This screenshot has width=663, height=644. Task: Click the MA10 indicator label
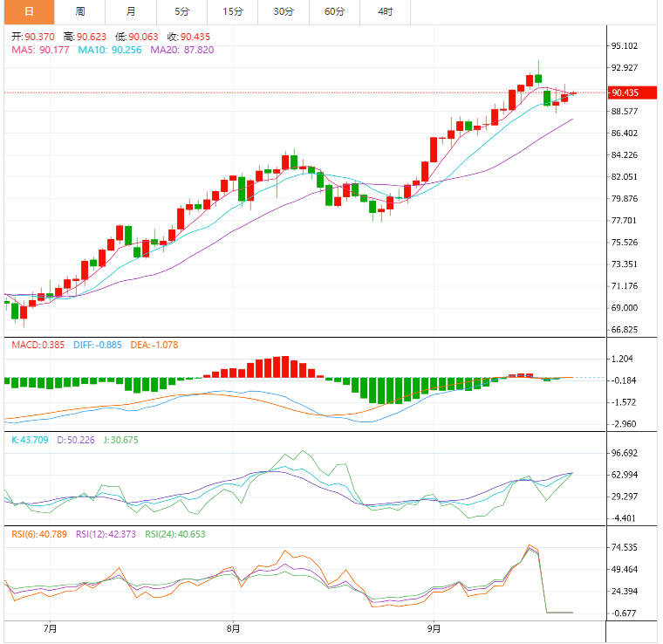coord(110,50)
